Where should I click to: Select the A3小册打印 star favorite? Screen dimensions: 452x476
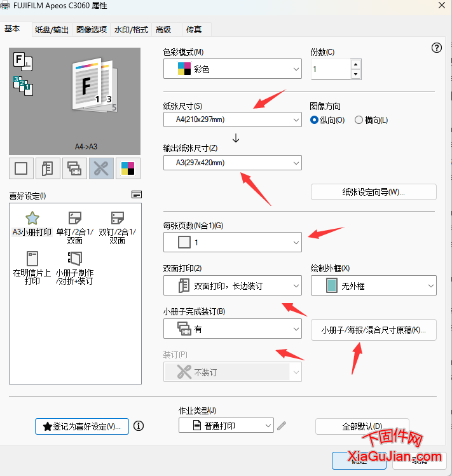(x=32, y=224)
